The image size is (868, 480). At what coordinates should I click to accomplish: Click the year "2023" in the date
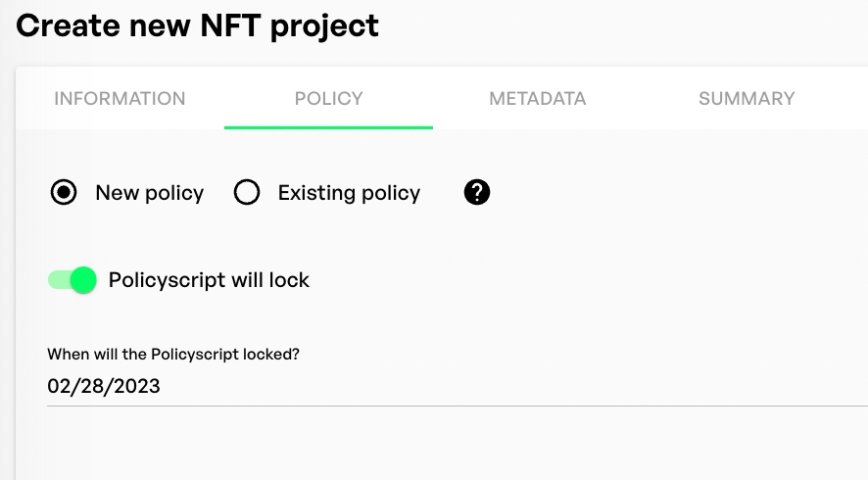[135, 387]
